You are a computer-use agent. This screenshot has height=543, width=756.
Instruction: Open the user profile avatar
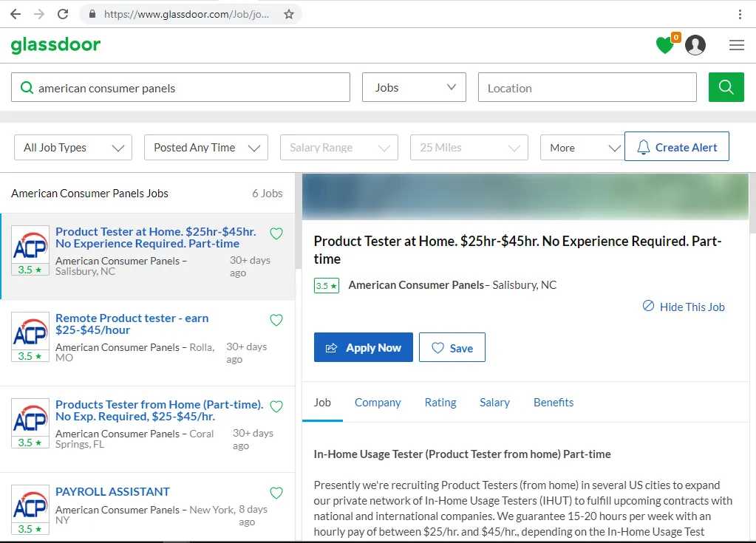point(695,45)
